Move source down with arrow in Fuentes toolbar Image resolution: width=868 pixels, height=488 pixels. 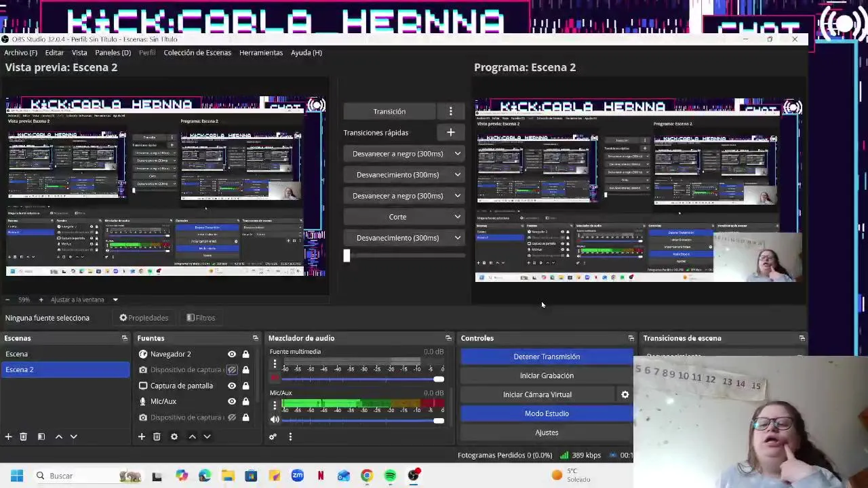[208, 436]
